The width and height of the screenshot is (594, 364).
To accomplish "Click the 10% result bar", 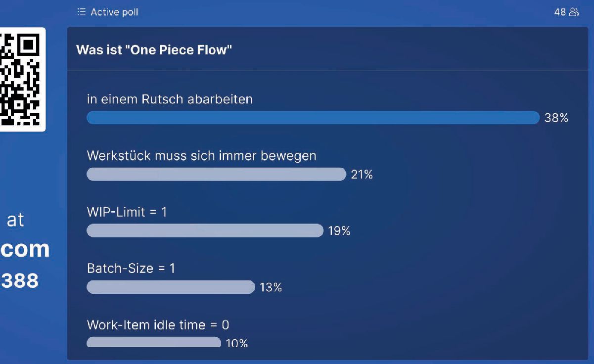I will [x=154, y=342].
